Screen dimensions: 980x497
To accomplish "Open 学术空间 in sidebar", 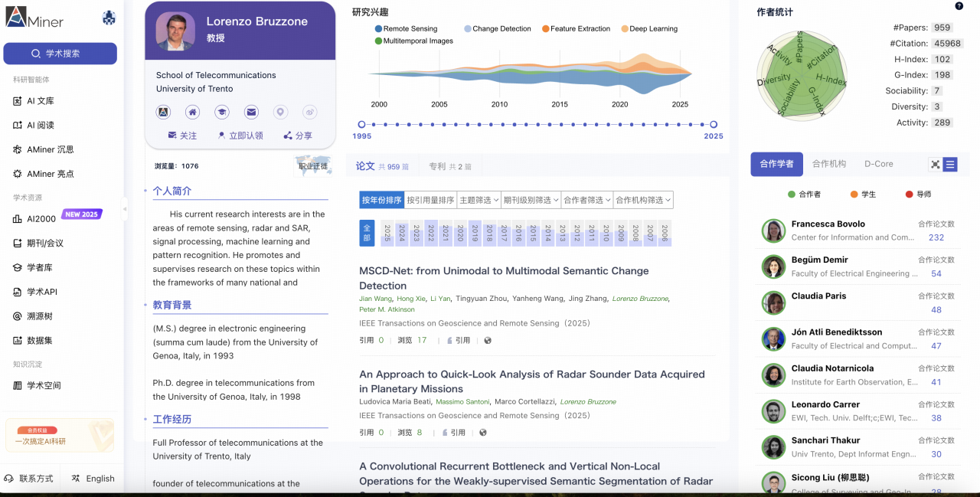I will pyautogui.click(x=37, y=386).
